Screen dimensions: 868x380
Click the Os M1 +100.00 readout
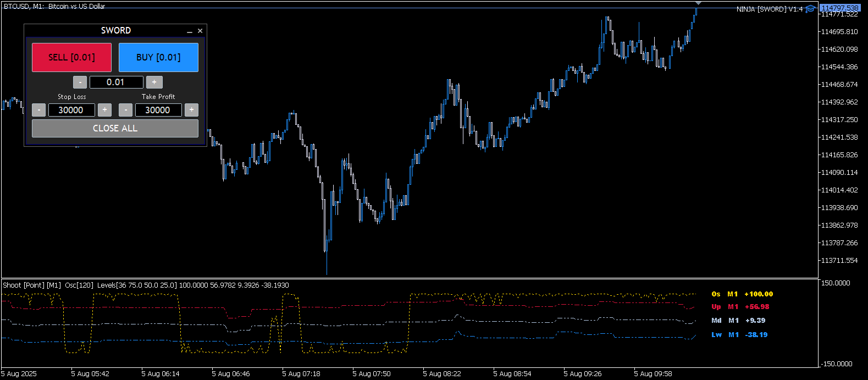(x=742, y=294)
